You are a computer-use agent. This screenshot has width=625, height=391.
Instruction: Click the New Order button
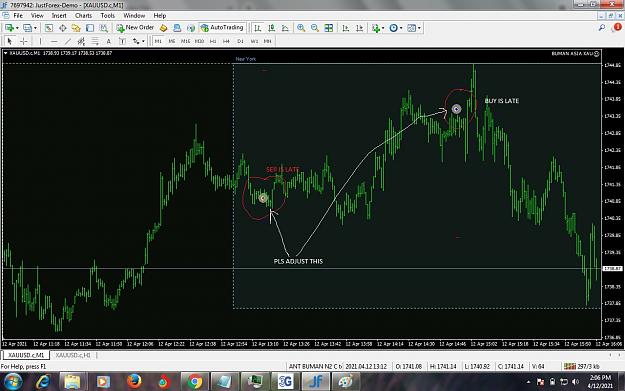click(135, 28)
